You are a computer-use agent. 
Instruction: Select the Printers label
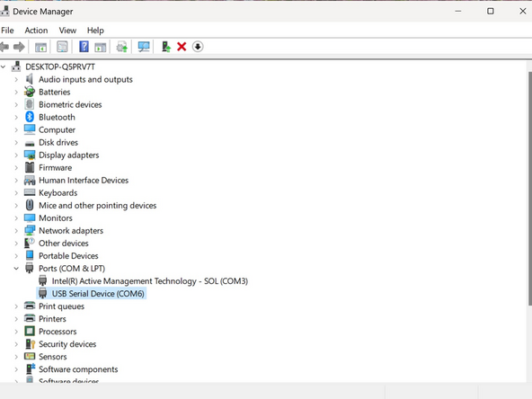(52, 319)
